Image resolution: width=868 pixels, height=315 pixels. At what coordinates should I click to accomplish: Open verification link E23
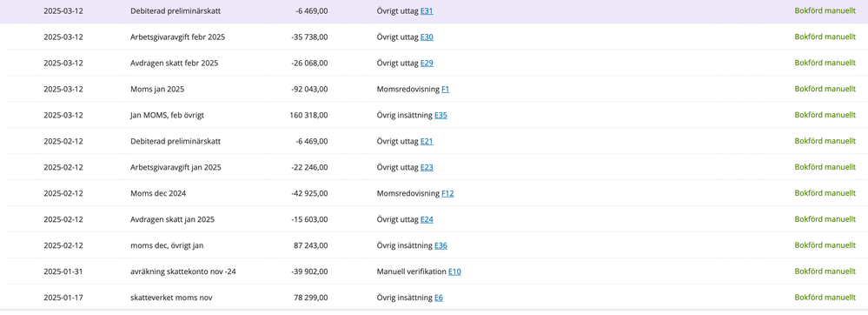pos(427,167)
